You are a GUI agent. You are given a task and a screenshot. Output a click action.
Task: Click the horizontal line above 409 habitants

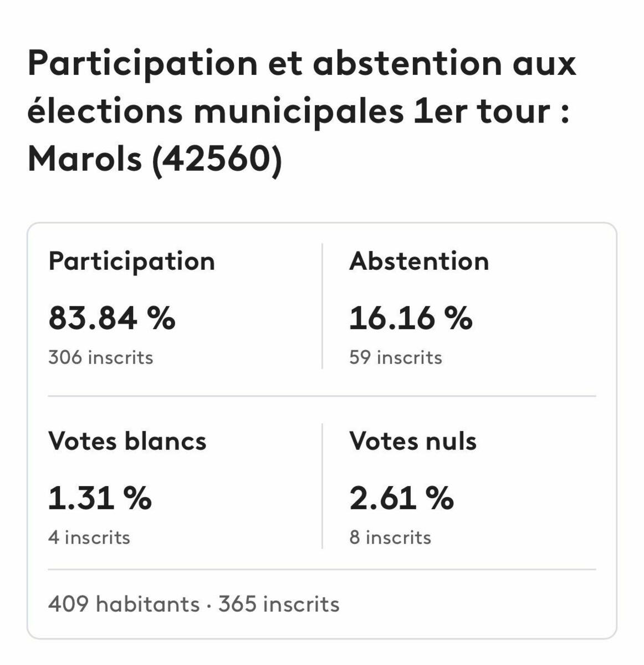coord(321,569)
